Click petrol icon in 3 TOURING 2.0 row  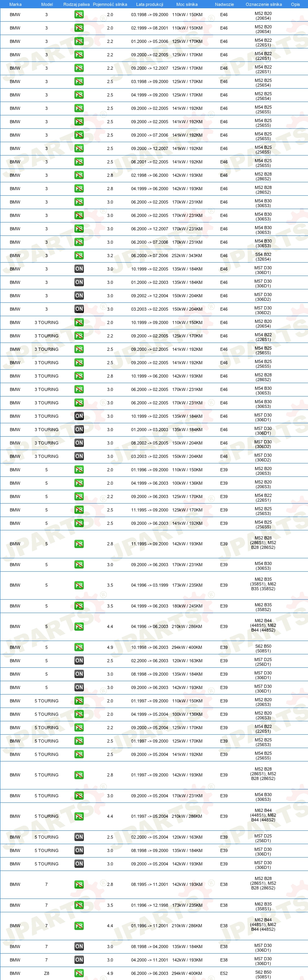click(79, 322)
